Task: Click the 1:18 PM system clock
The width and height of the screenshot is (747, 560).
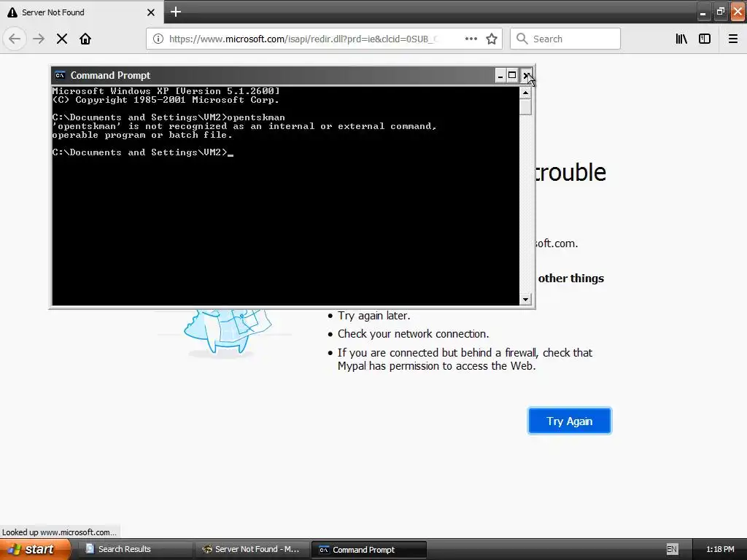Action: click(720, 549)
